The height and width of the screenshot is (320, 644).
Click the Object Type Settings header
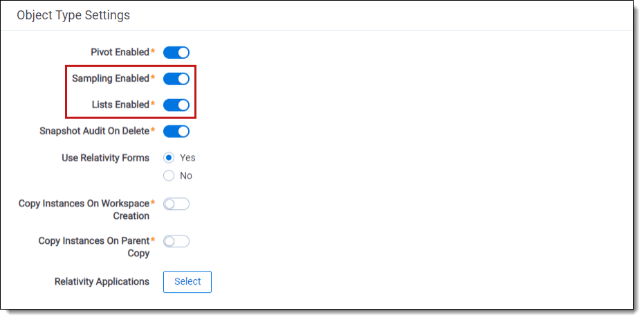(x=73, y=15)
